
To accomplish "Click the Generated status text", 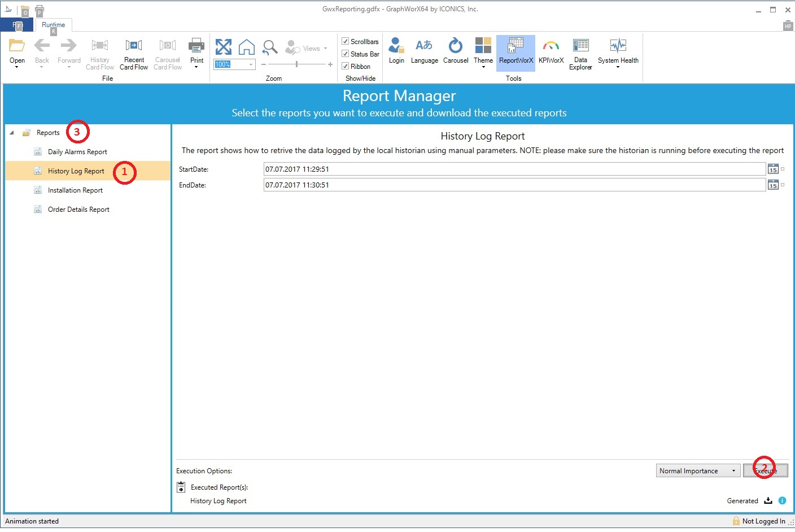I will (742, 501).
